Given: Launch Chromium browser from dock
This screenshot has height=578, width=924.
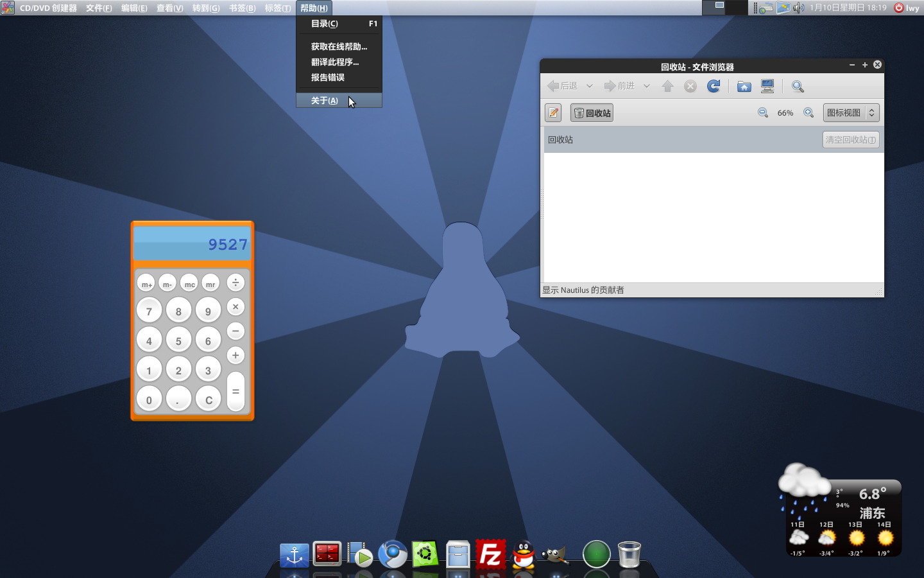Looking at the screenshot, I should (x=393, y=554).
